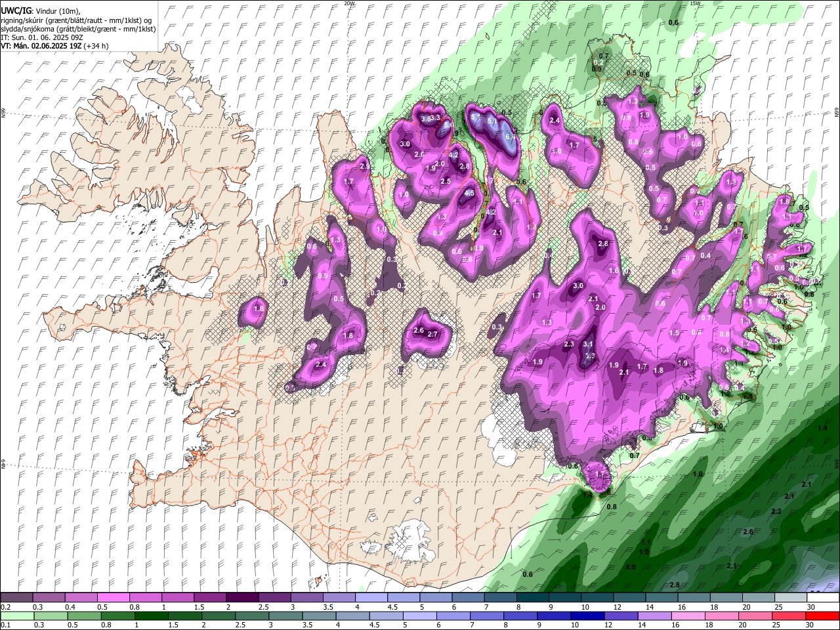Click dark blue swatch between 10 and 12
The height and width of the screenshot is (630, 840).
[586, 616]
